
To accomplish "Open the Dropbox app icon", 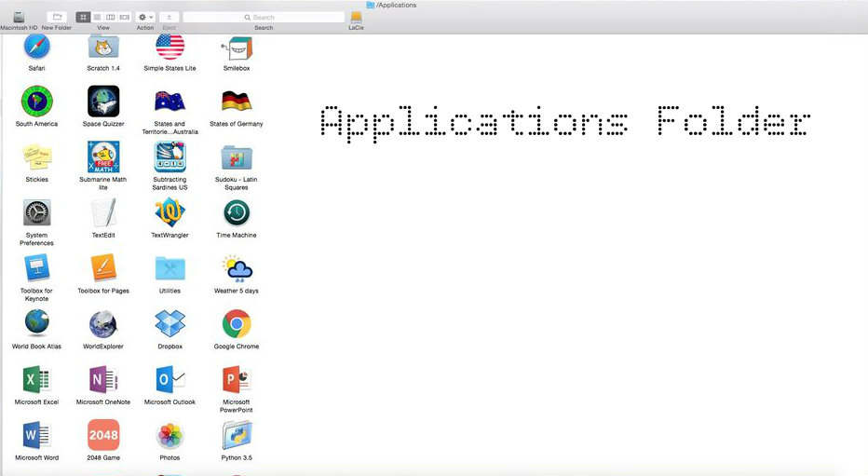I will tap(170, 324).
